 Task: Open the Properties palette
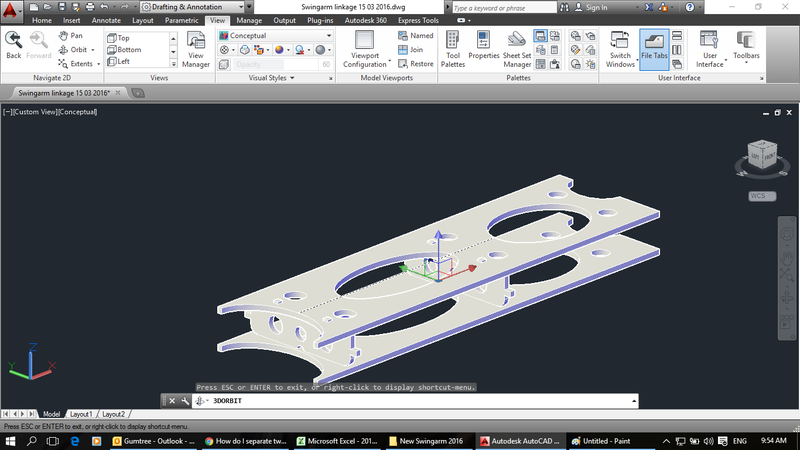tap(484, 46)
